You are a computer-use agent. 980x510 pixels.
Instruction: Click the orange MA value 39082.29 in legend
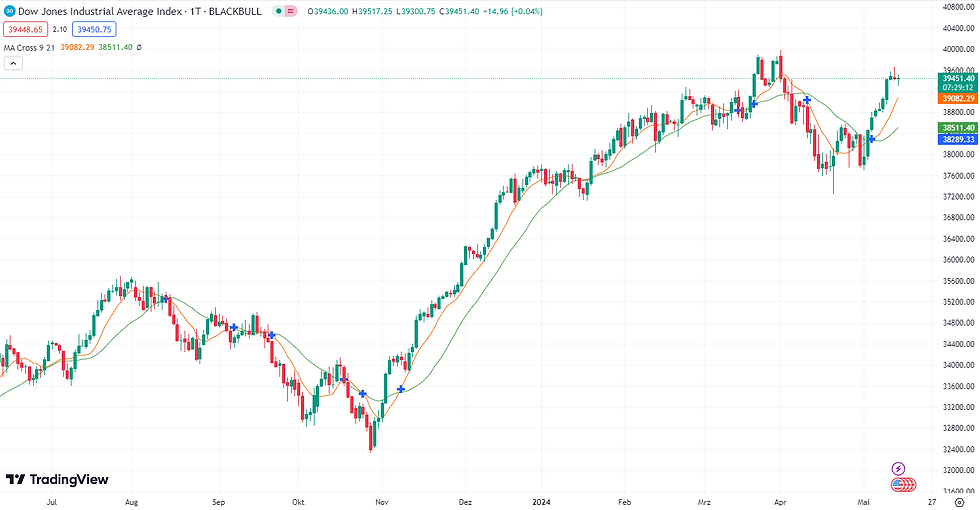pyautogui.click(x=78, y=48)
